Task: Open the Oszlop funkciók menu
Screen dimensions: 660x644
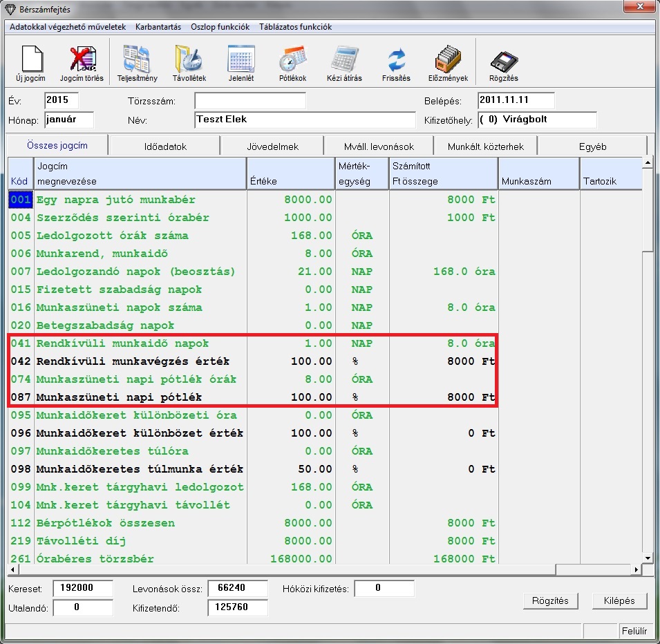Action: pyautogui.click(x=220, y=27)
